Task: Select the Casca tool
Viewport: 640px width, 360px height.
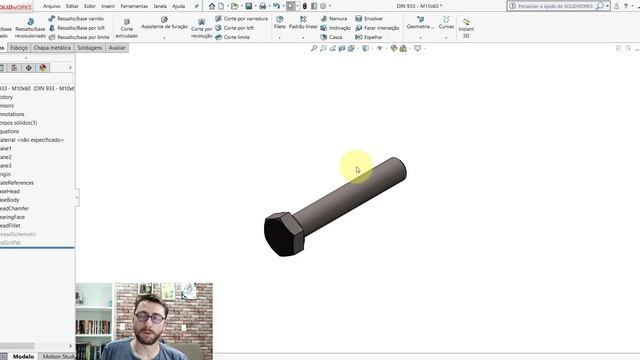Action: click(x=331, y=37)
